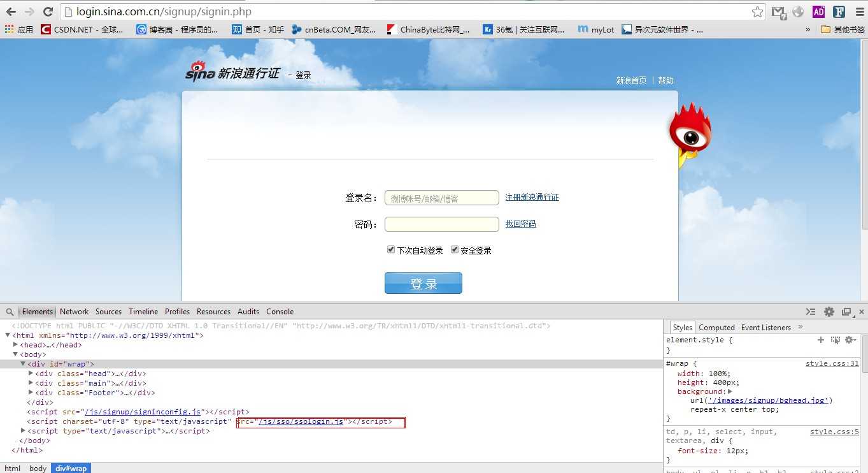Toggle the 下次自动登录 checkbox
The width and height of the screenshot is (868, 473).
point(391,249)
